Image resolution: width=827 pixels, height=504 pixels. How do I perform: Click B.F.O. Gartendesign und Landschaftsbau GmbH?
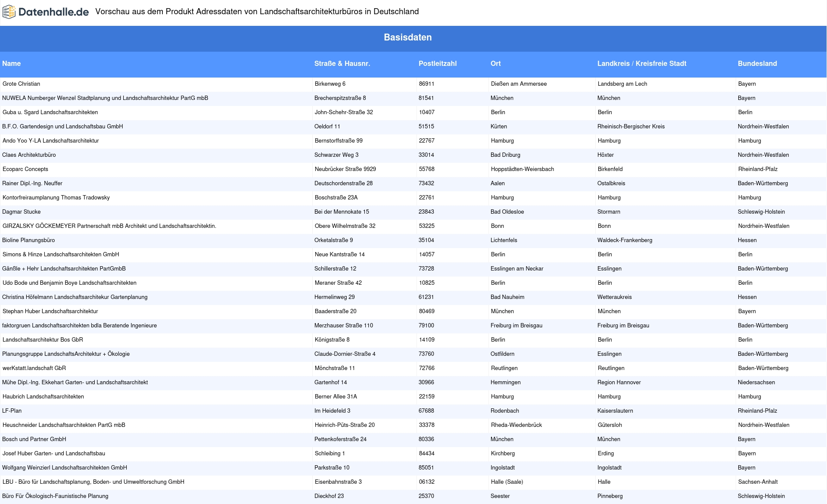[62, 127]
